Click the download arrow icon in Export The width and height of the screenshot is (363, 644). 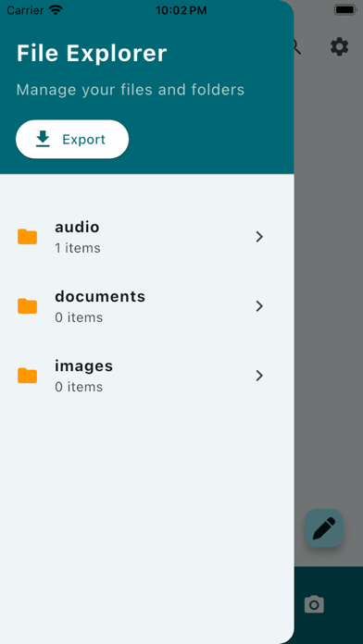tap(43, 139)
